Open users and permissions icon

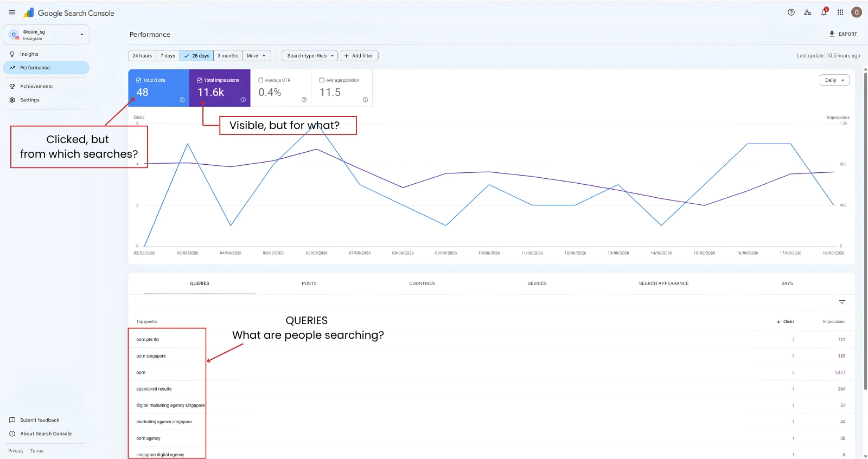click(x=807, y=12)
